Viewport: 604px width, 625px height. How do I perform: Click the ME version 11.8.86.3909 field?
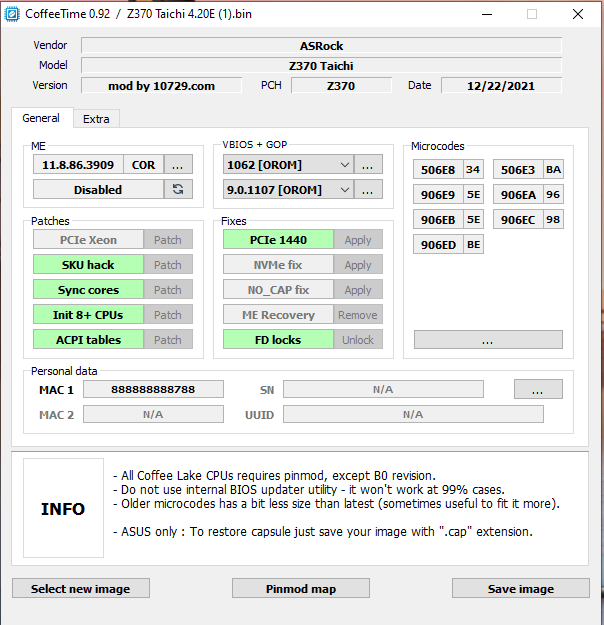pyautogui.click(x=78, y=165)
